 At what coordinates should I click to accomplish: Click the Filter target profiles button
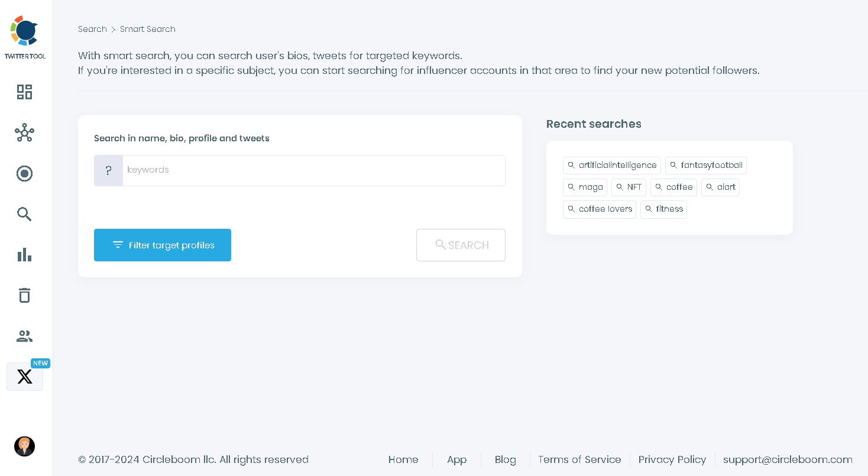click(x=163, y=245)
